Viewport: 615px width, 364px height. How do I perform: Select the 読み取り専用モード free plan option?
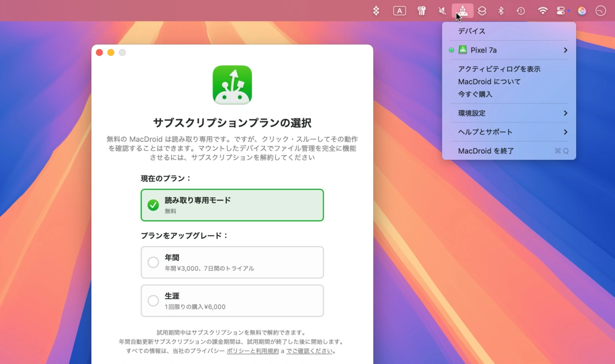pos(232,205)
